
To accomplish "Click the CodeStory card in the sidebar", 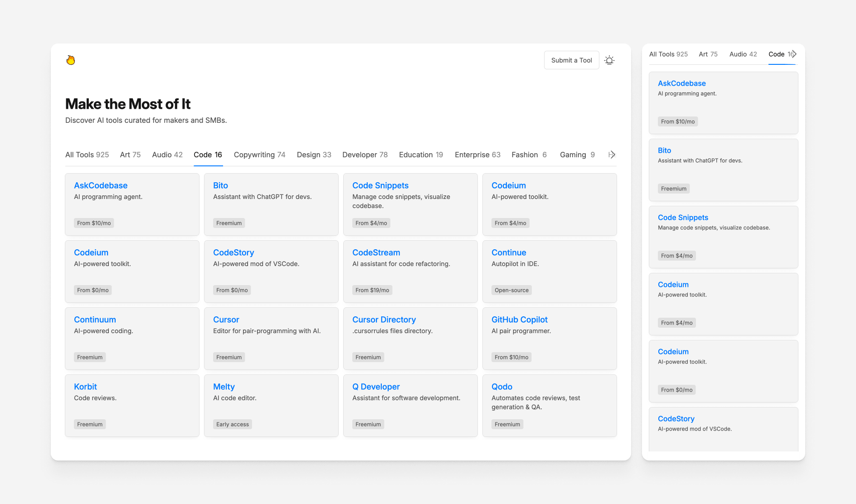I will [723, 429].
